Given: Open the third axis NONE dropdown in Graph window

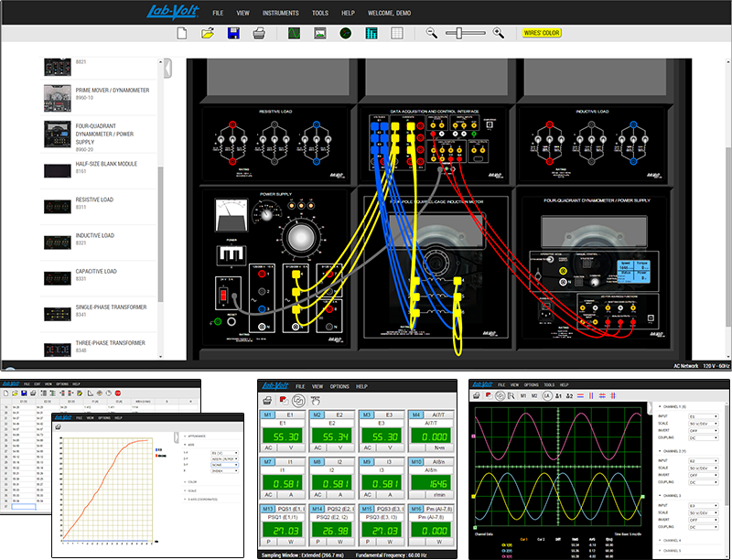Looking at the screenshot, I should [224, 465].
